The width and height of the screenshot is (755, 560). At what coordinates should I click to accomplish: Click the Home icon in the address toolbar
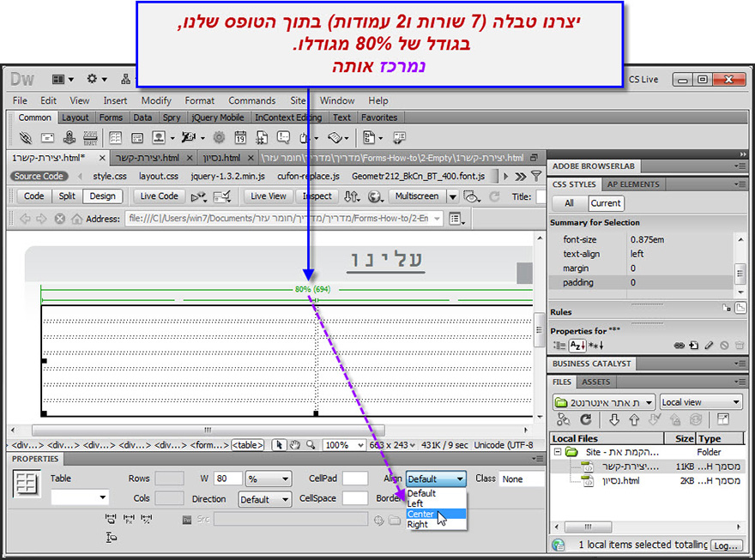click(76, 219)
